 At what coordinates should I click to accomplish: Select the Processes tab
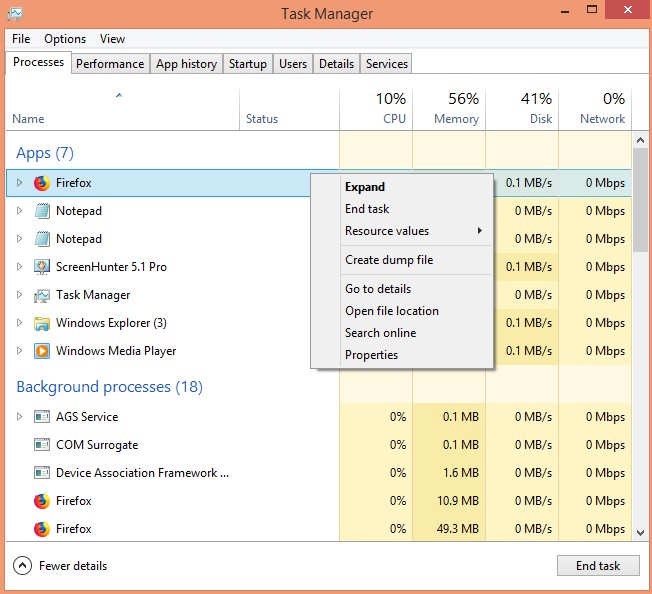coord(38,62)
